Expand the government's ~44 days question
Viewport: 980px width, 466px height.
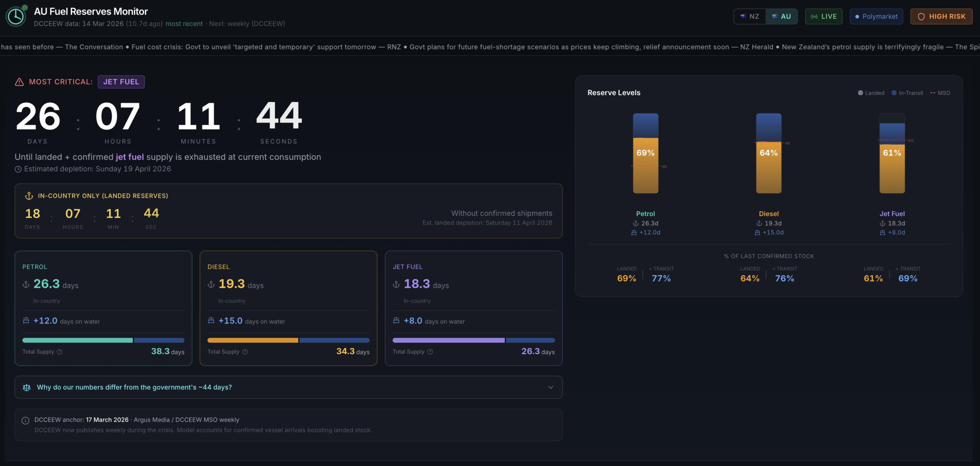(134, 387)
